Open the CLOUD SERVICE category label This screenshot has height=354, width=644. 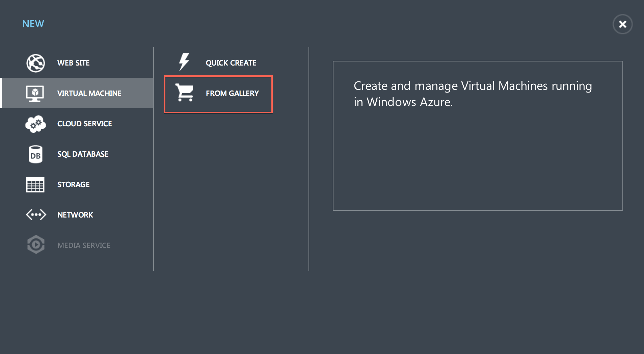coord(84,124)
